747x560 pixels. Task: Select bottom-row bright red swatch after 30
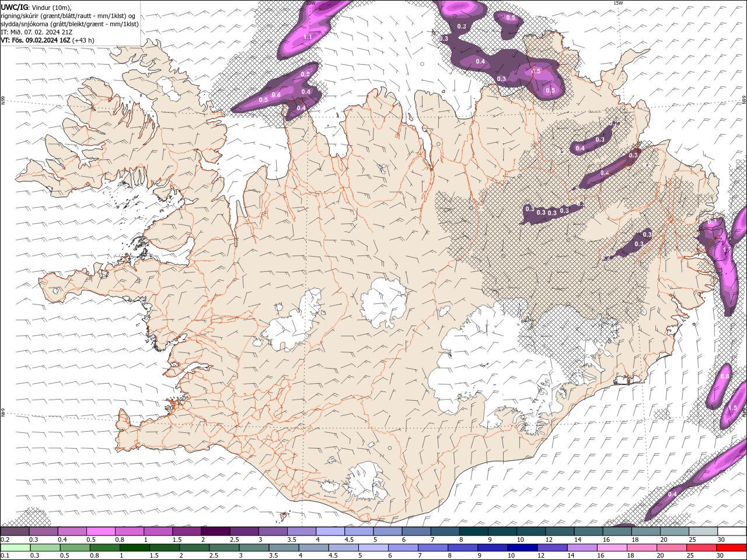(731, 548)
